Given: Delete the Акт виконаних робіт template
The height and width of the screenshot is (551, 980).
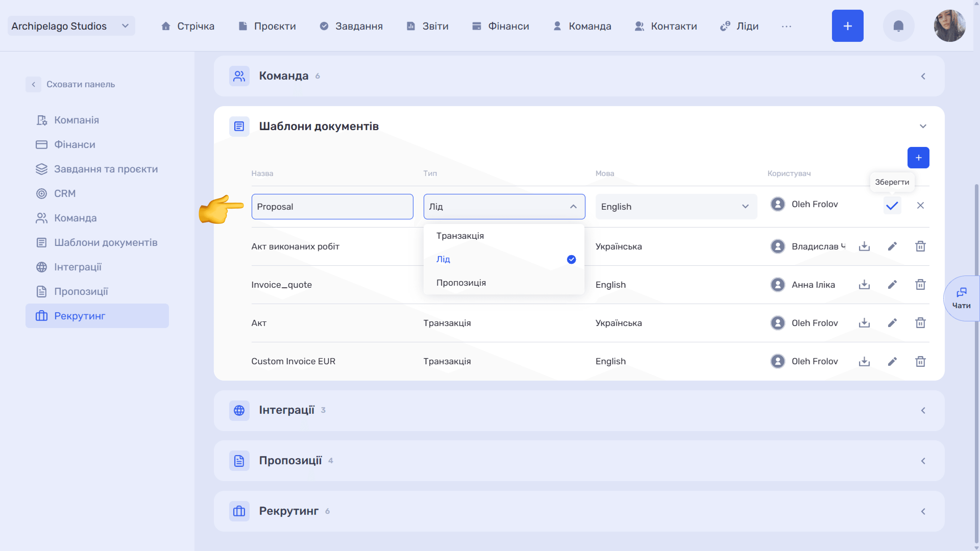Looking at the screenshot, I should (920, 246).
